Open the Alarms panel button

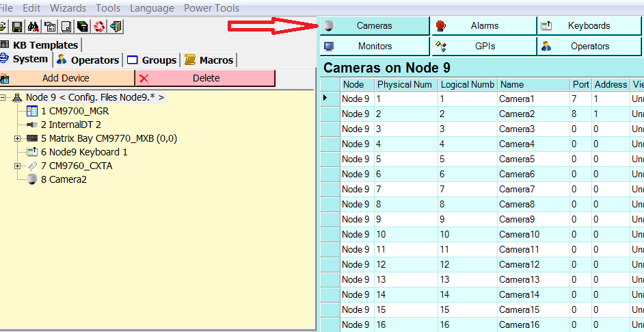point(483,25)
